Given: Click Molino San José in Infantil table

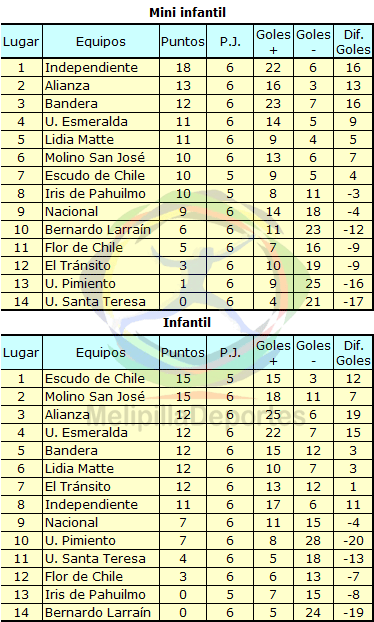Looking at the screenshot, I should tap(95, 396).
